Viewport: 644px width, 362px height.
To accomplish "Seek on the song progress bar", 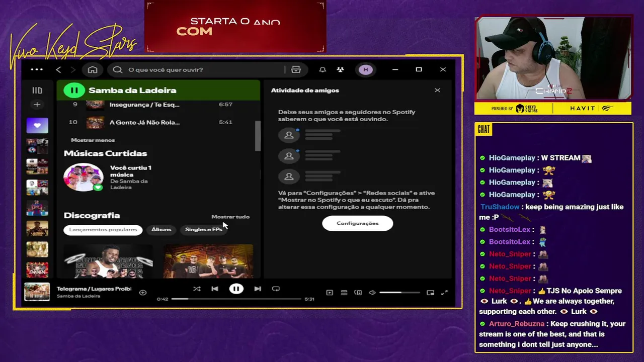I will tap(236, 299).
